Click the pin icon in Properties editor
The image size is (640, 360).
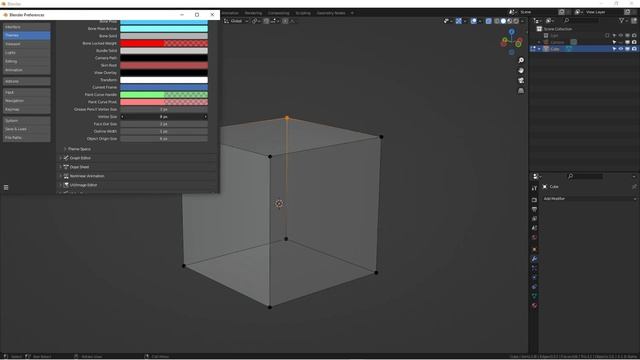pos(634,187)
